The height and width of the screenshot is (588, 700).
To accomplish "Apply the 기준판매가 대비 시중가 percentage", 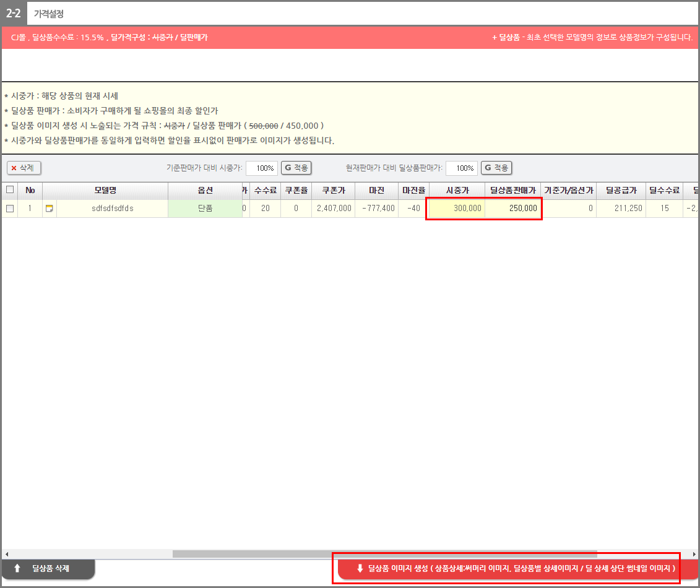I will pyautogui.click(x=296, y=168).
